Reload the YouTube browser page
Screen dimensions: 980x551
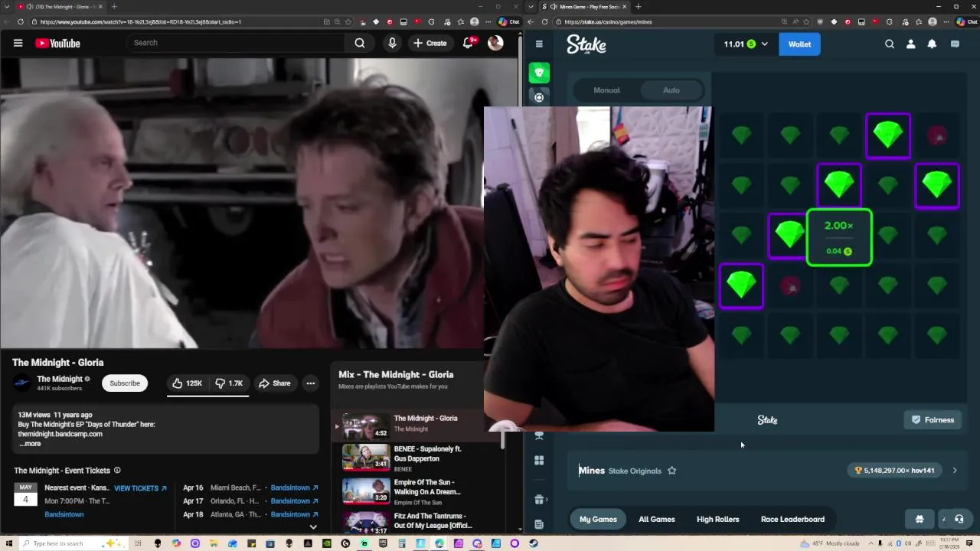tap(21, 21)
